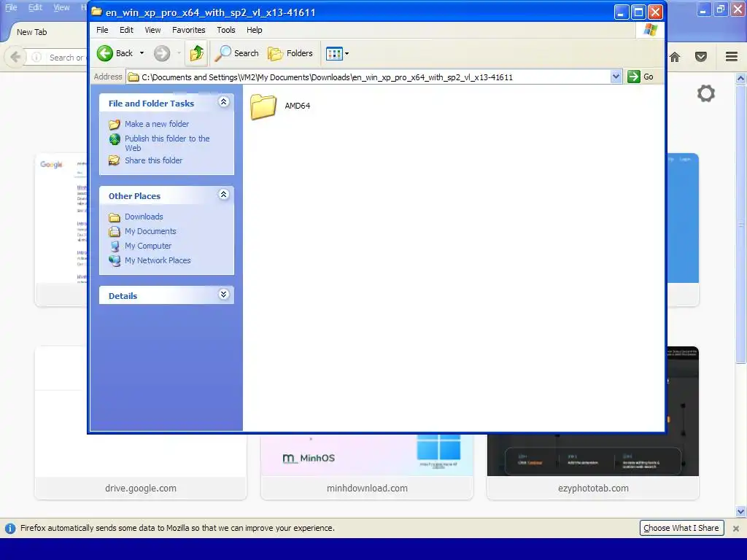Open the Edit menu in Explorer
The height and width of the screenshot is (560, 747).
coord(126,30)
